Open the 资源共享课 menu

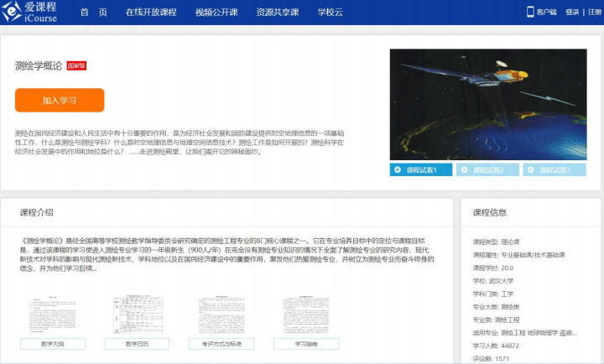[276, 13]
